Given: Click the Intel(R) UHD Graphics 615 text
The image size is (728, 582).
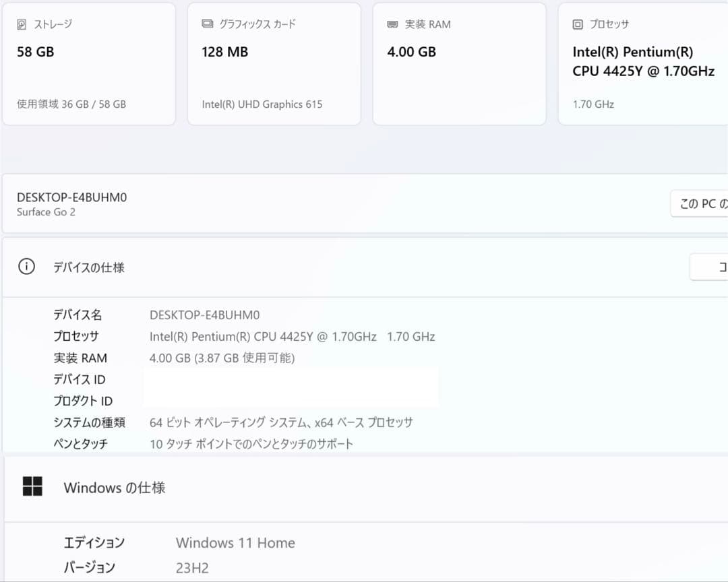Looking at the screenshot, I should tap(262, 104).
